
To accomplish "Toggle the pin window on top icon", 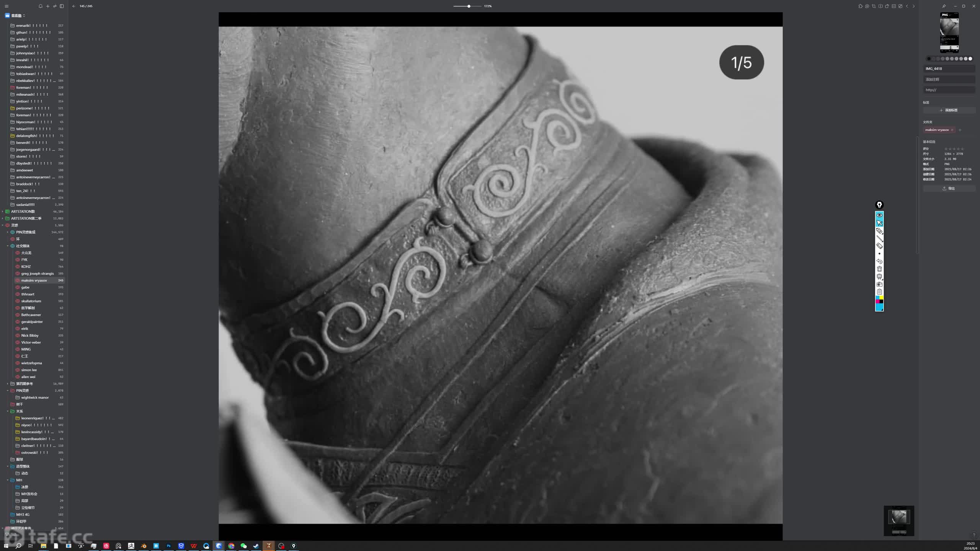I will (944, 6).
